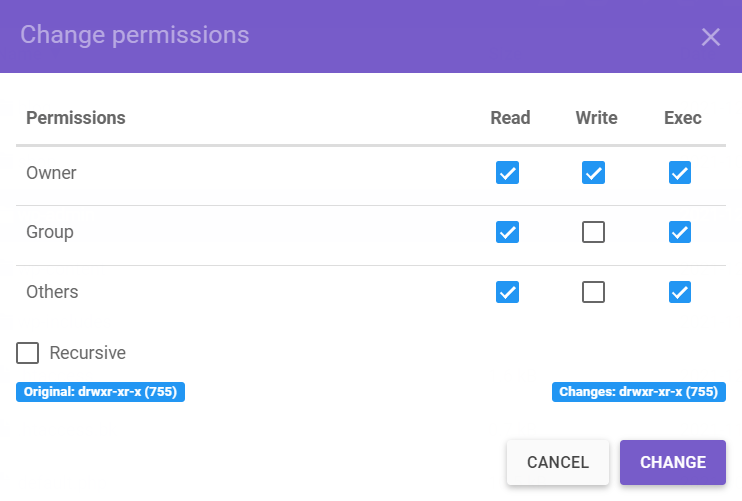Click the Owner row label
The width and height of the screenshot is (742, 501).
[51, 173]
